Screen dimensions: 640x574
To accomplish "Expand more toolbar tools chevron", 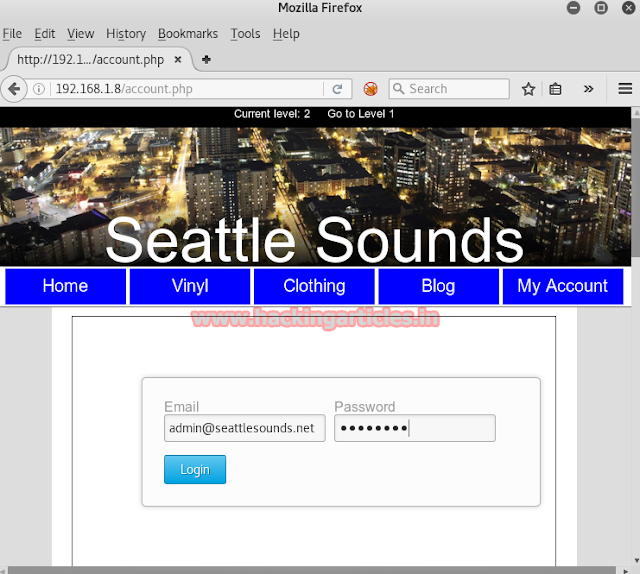I will point(588,89).
